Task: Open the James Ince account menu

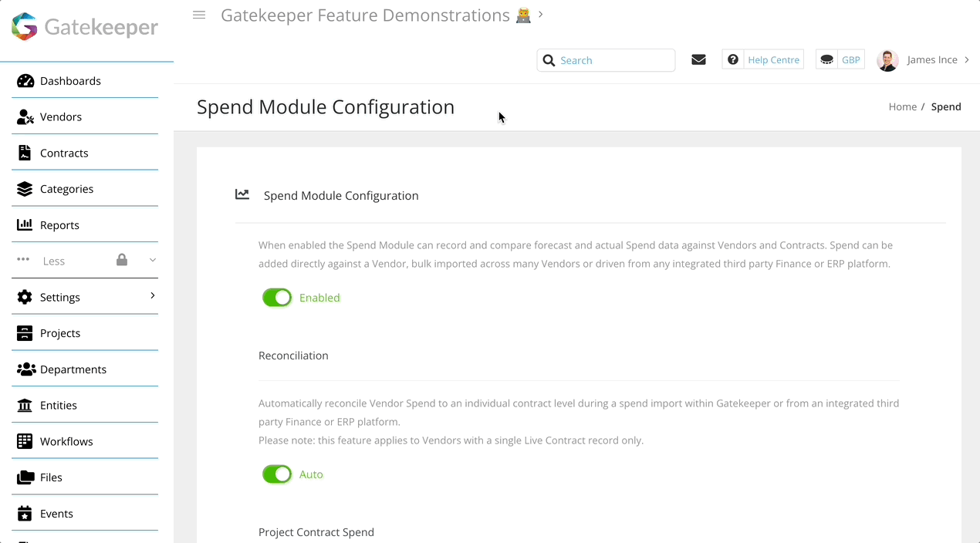Action: pos(932,59)
